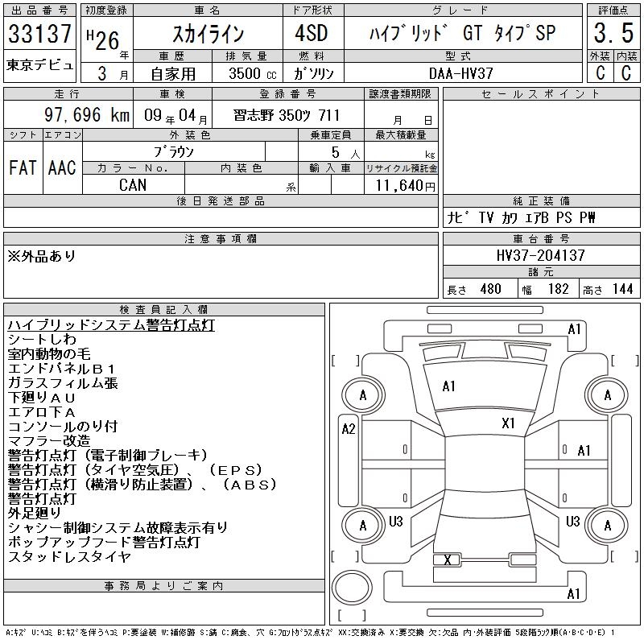Select mileage 97,696 km
The image size is (644, 644).
(x=87, y=114)
